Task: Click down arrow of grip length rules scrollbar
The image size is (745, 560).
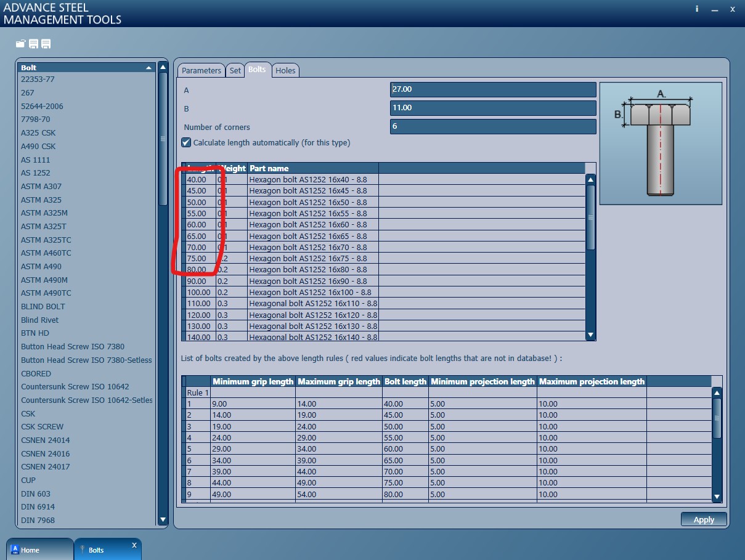Action: pos(717,496)
